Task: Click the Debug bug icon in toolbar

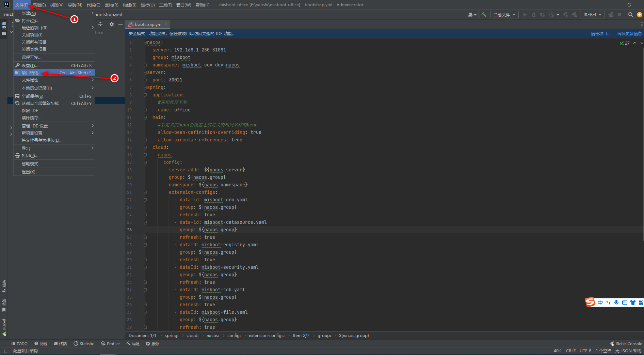Action: [534, 15]
